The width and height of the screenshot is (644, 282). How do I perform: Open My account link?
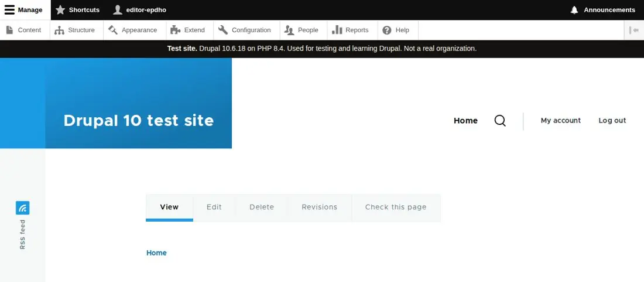561,120
